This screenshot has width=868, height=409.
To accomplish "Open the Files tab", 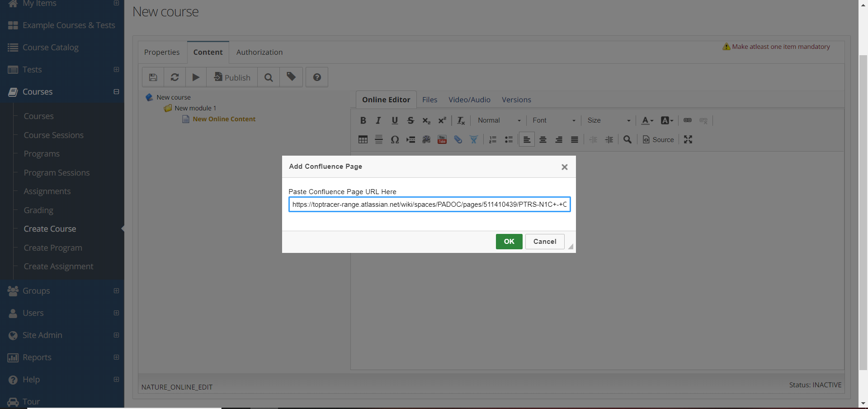I will click(x=429, y=100).
